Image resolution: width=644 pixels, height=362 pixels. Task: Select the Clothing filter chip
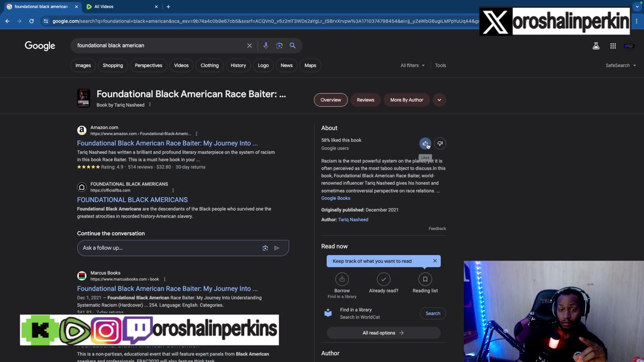pyautogui.click(x=210, y=65)
